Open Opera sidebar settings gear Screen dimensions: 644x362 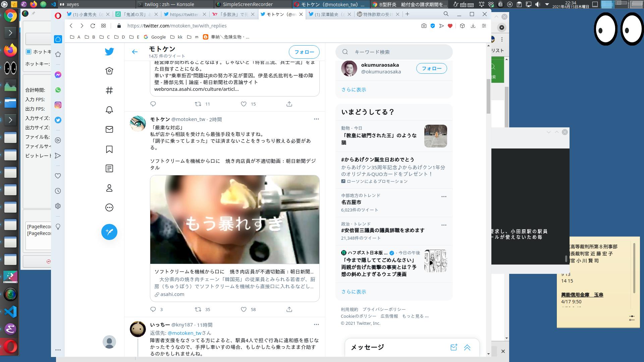[x=58, y=206]
